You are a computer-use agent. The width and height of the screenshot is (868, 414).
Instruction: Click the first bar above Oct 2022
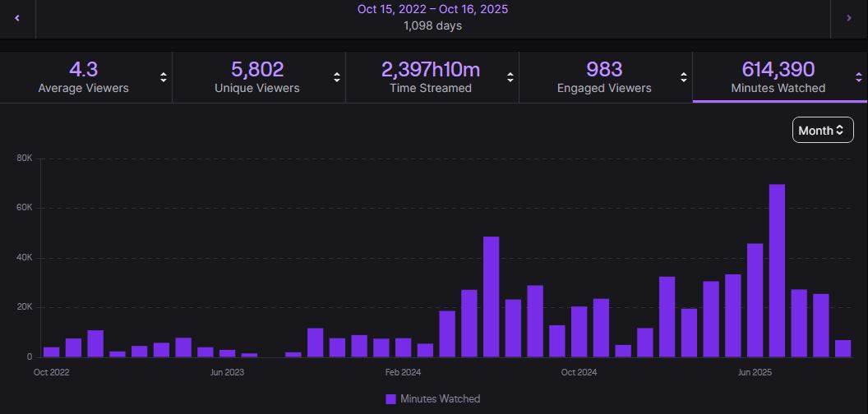[52, 352]
